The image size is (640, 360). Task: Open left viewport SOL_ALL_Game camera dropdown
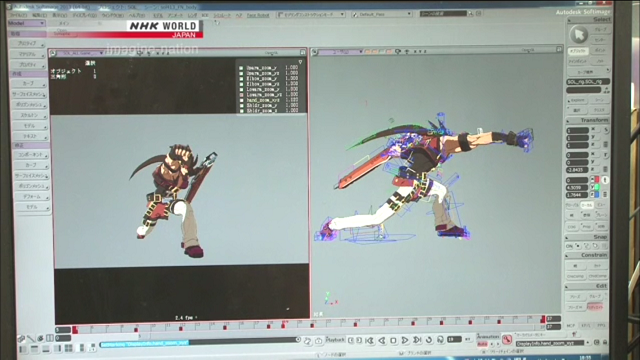81,53
